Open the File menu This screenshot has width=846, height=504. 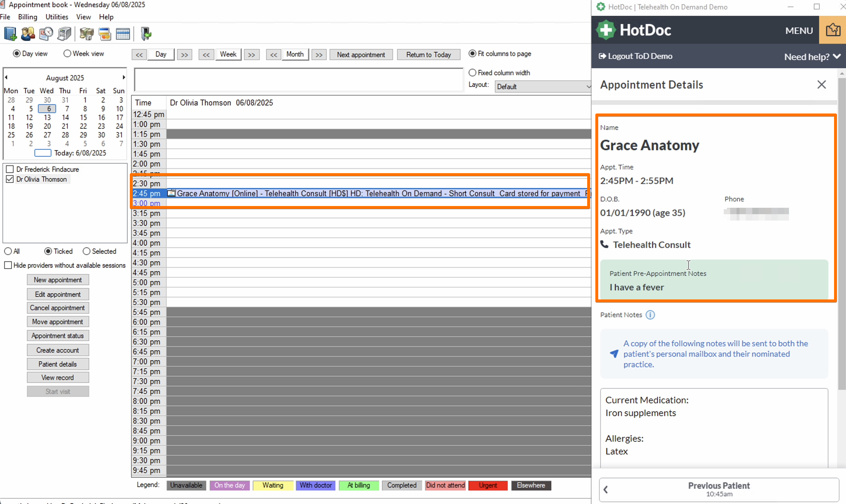pyautogui.click(x=5, y=17)
